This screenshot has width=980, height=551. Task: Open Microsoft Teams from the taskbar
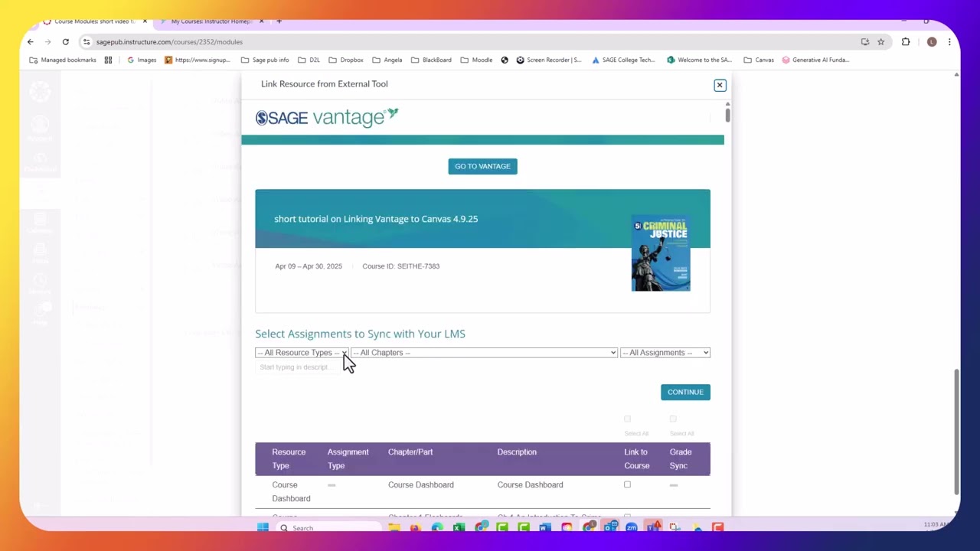[653, 528]
